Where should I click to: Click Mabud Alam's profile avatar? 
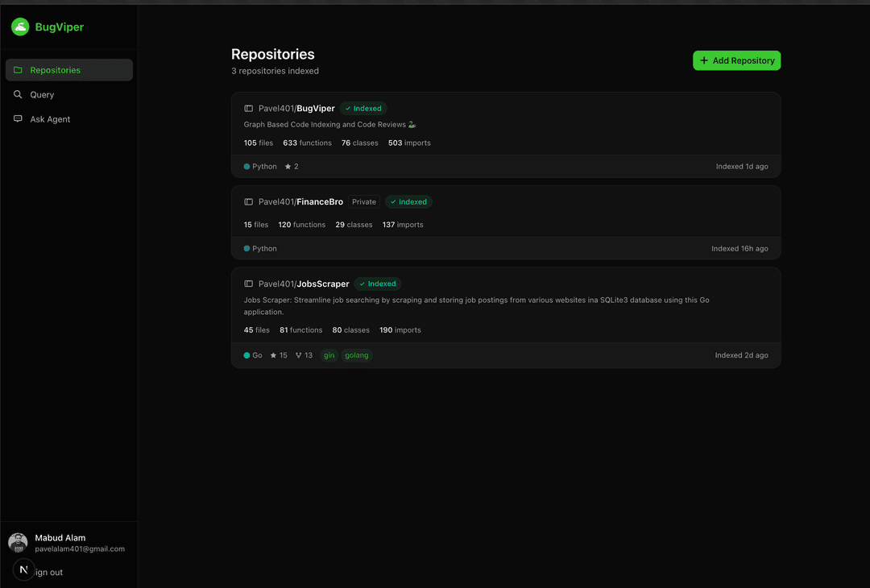(18, 542)
